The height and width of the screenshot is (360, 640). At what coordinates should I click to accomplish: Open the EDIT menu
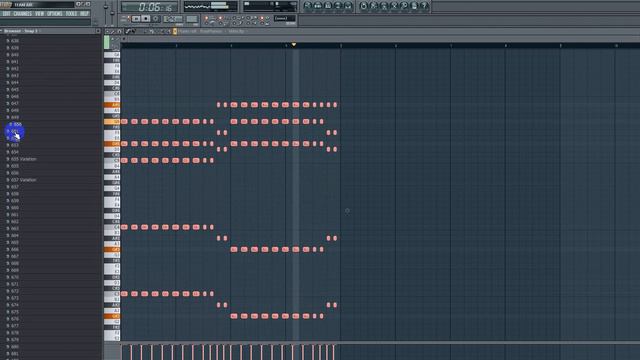coord(6,13)
